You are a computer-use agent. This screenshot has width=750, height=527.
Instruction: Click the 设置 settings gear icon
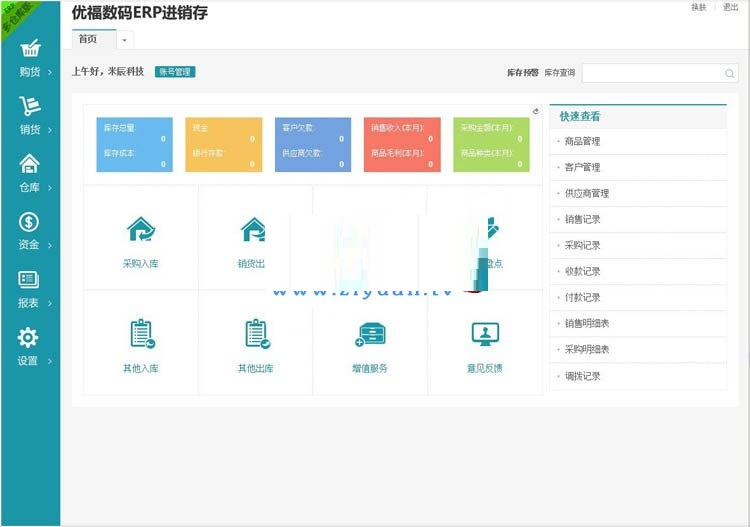coord(30,338)
